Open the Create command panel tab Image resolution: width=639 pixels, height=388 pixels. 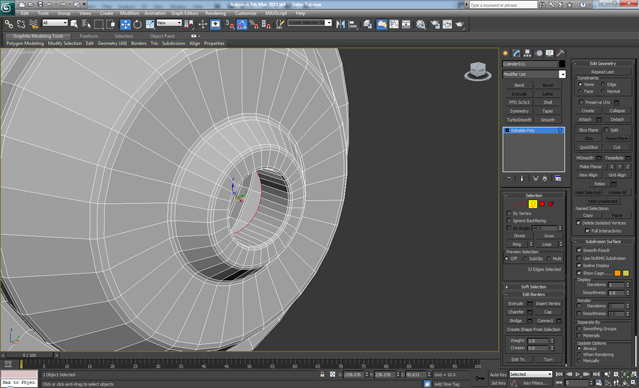506,53
